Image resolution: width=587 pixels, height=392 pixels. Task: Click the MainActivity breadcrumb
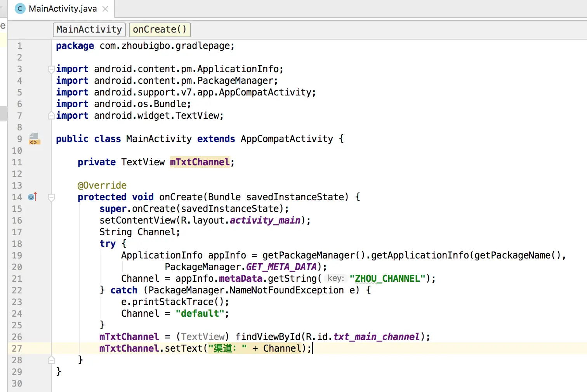89,29
